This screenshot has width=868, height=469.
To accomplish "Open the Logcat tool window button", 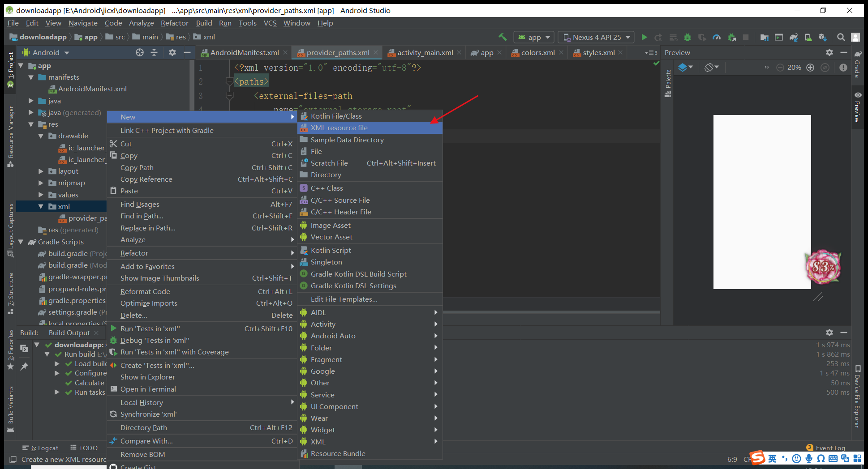I will coord(40,448).
